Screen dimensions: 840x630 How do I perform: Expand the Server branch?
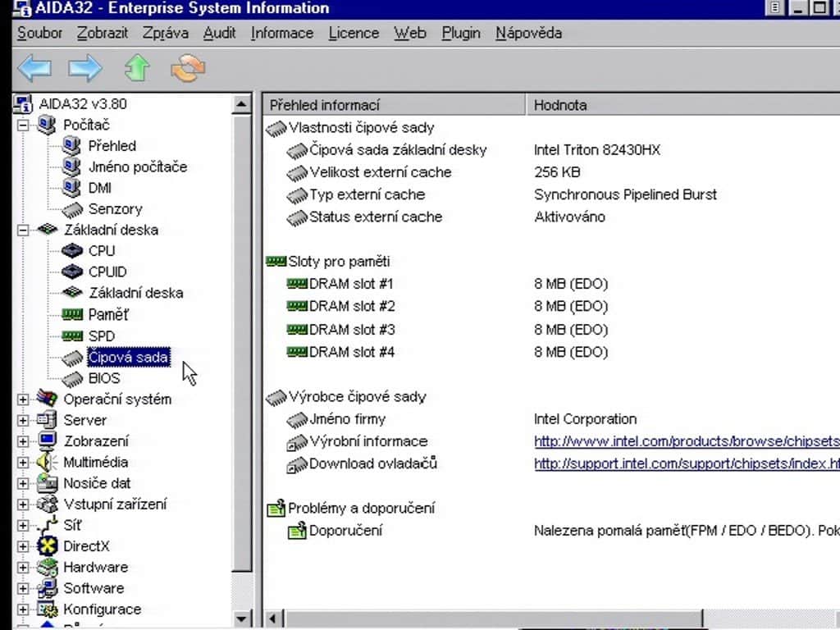point(23,421)
